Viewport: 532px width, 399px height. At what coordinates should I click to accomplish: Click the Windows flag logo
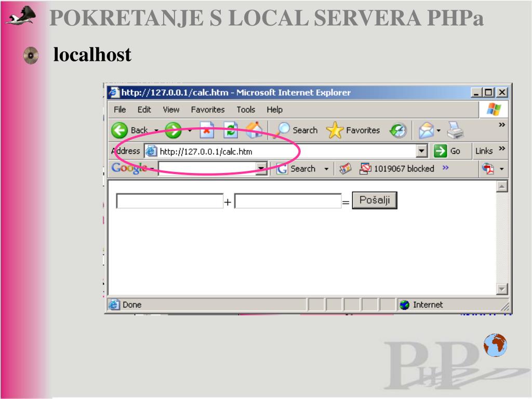point(494,109)
